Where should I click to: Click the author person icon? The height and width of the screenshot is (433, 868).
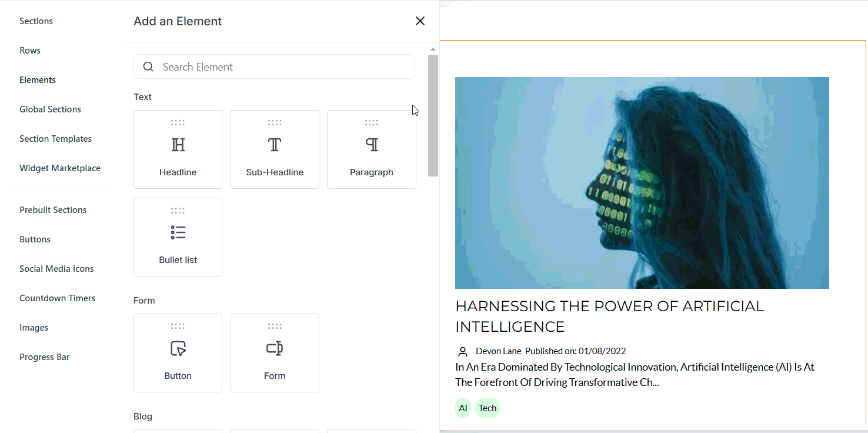point(463,352)
